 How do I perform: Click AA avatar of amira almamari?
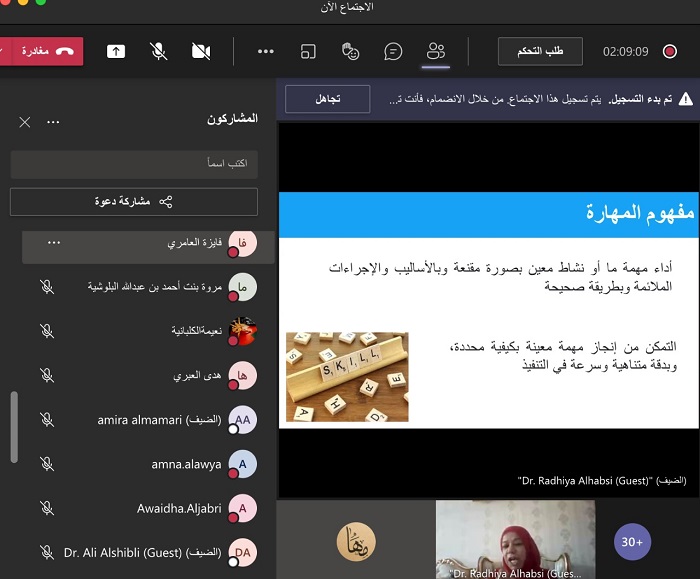click(x=242, y=420)
